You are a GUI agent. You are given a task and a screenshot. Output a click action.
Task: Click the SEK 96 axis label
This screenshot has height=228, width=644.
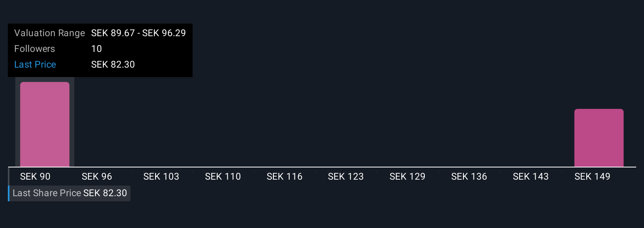[97, 177]
